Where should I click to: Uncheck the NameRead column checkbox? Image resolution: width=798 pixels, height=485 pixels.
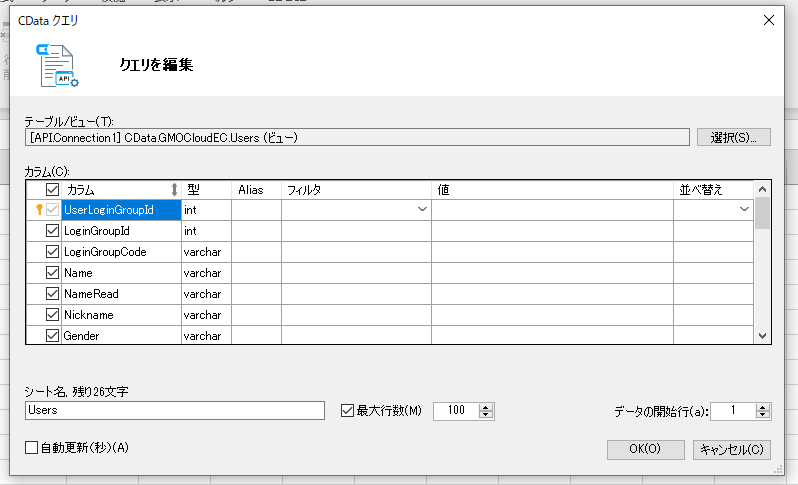52,294
